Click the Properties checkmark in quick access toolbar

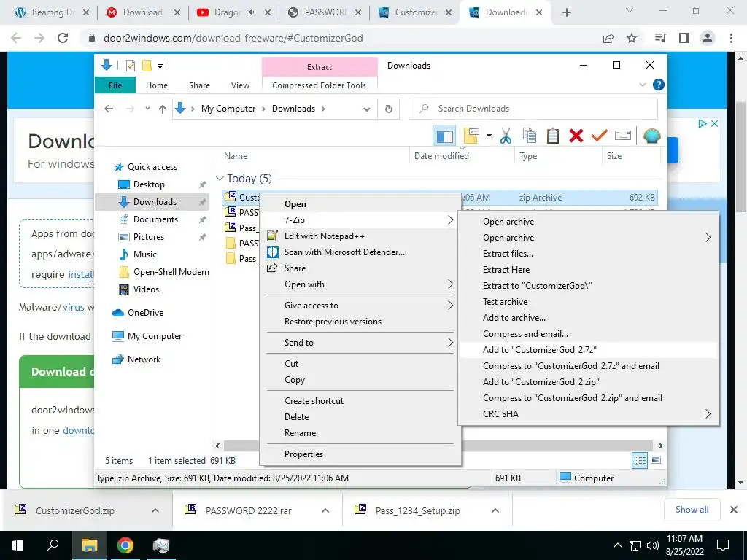coord(130,66)
